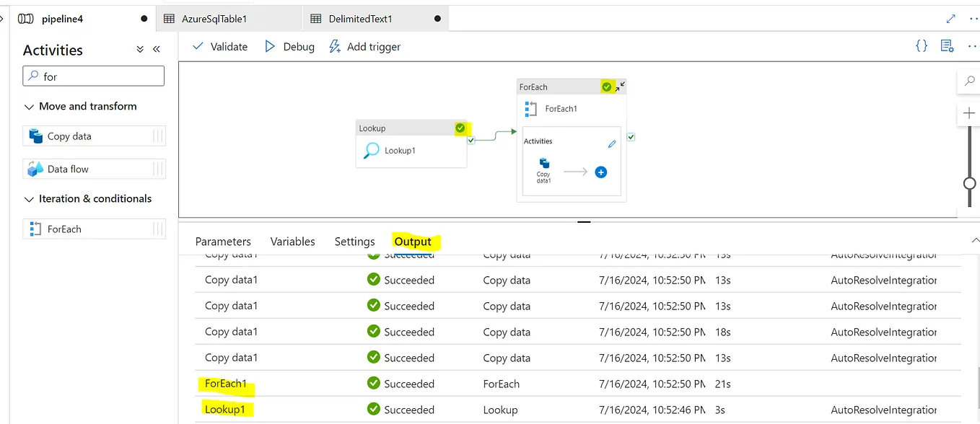
Task: Collapse the Activities pane double-chevron
Action: (157, 50)
